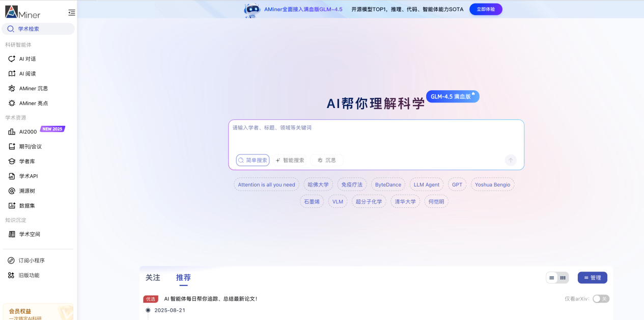Open 溯源树 tracing tree
This screenshot has height=320, width=644.
(27, 191)
